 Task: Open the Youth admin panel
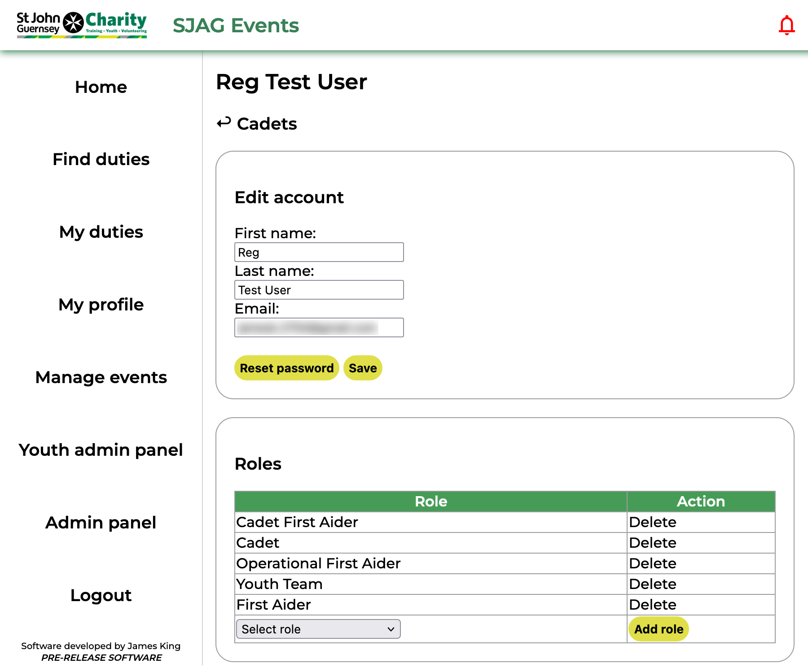[101, 450]
